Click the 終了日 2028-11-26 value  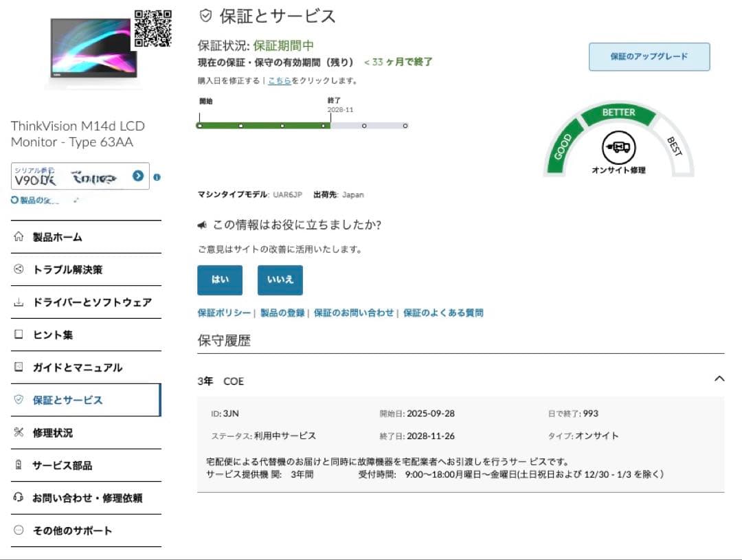point(431,436)
